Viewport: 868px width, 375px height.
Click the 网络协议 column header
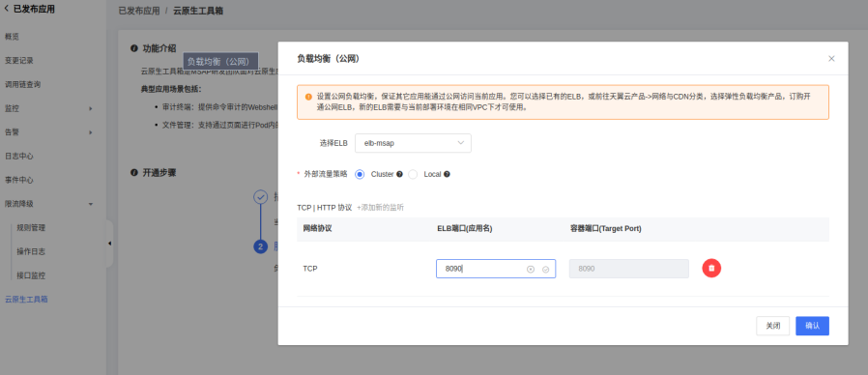317,228
